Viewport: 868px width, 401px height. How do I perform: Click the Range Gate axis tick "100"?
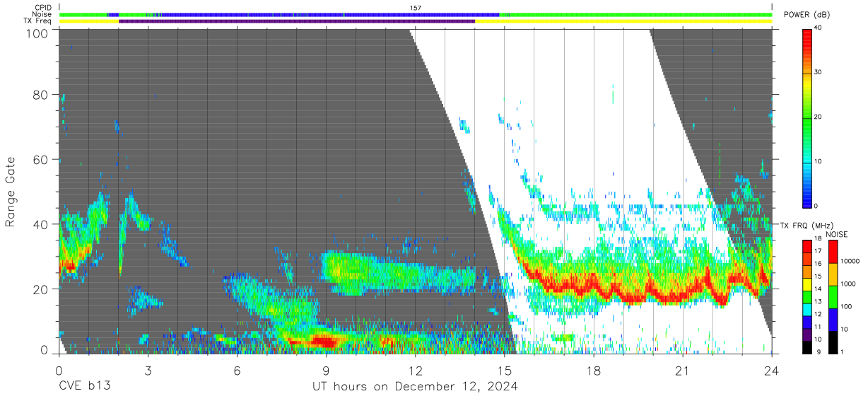point(37,33)
